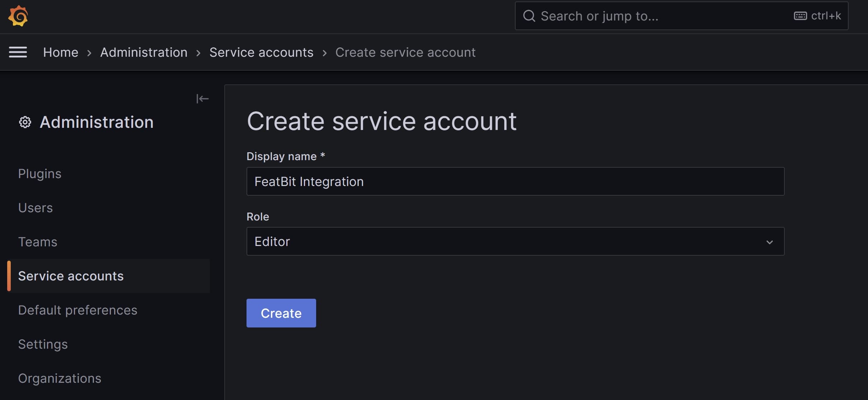This screenshot has height=400, width=868.
Task: Open Teams in the sidebar
Action: [38, 242]
